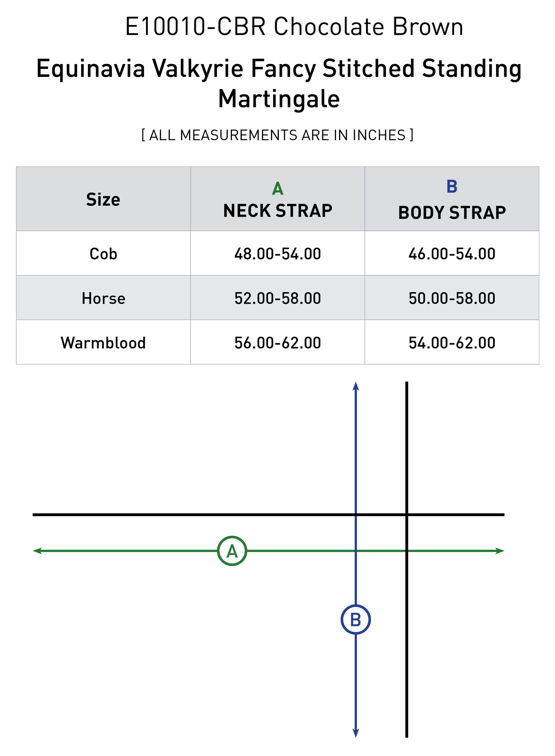Select the Warmblood neck strap value 56.00-62.00
Screen dimensions: 555x756
click(x=277, y=343)
